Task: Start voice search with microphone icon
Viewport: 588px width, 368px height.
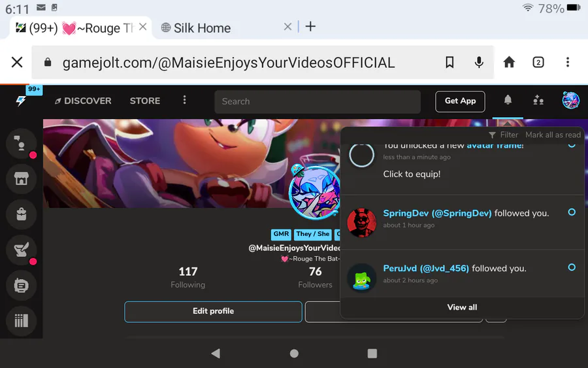Action: coord(479,62)
